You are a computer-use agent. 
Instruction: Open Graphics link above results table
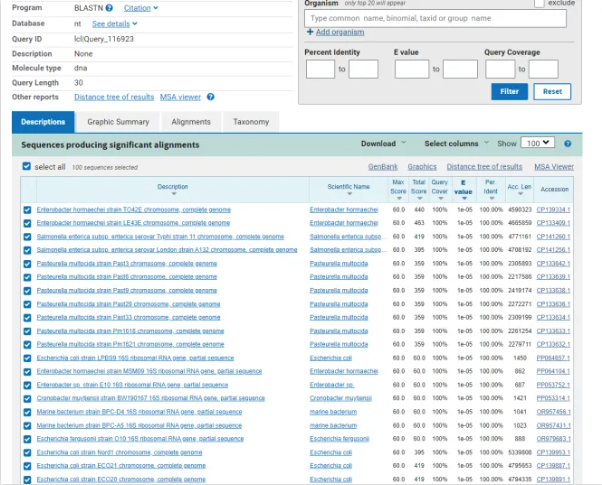[x=422, y=167]
